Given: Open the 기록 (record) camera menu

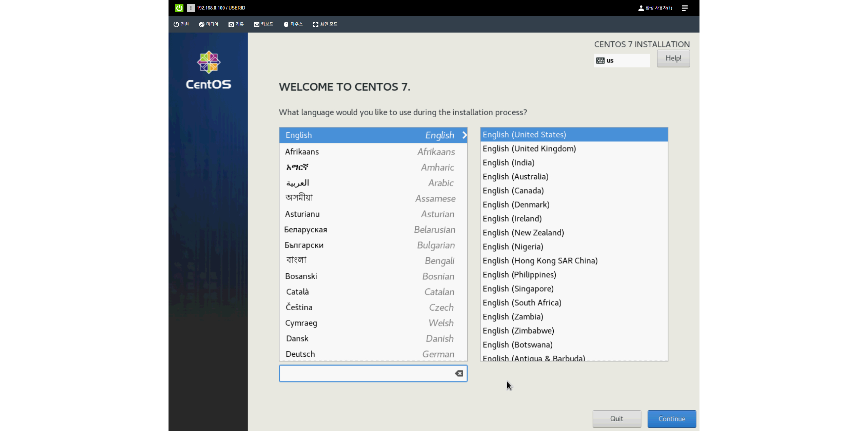Looking at the screenshot, I should [x=236, y=24].
